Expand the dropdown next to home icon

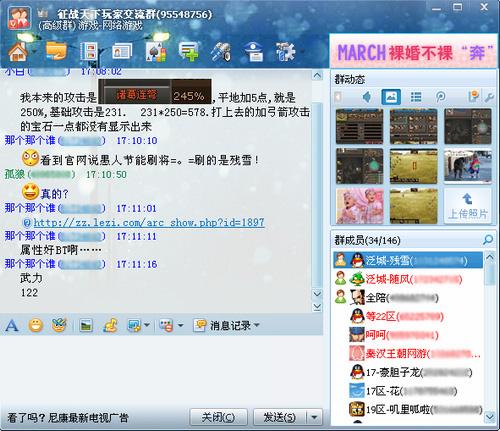[35, 52]
